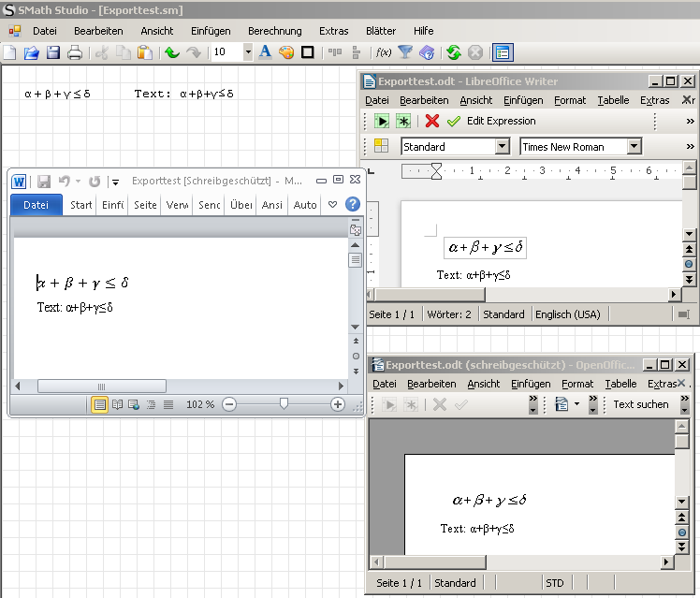
Task: Expand the font size dropdown showing 10
Action: point(248,52)
